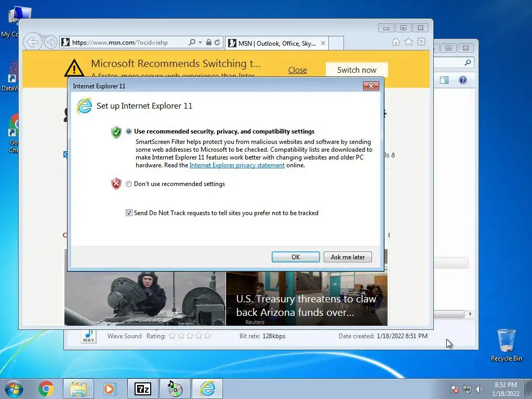Set rating to three stars
This screenshot has height=399, width=532.
[190, 336]
